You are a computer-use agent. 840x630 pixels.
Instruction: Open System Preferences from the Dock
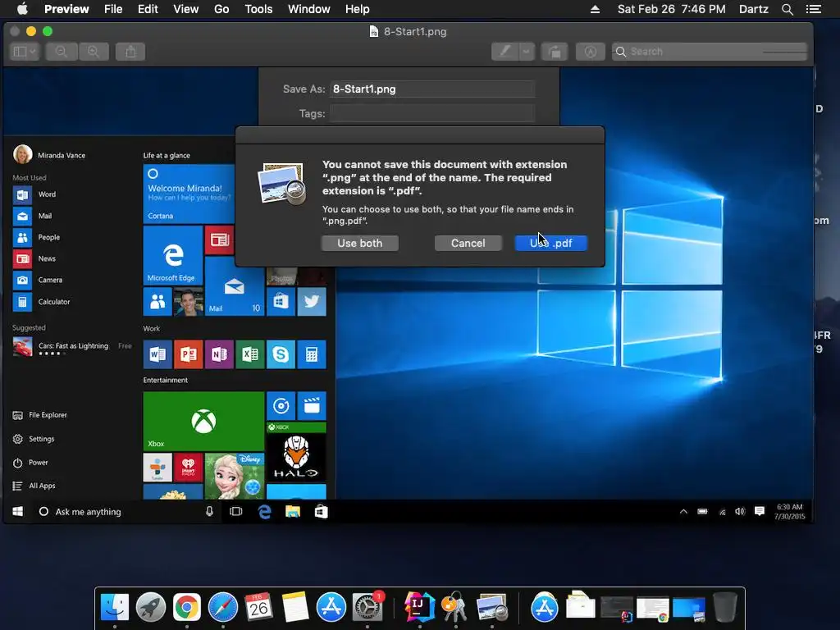(x=367, y=607)
